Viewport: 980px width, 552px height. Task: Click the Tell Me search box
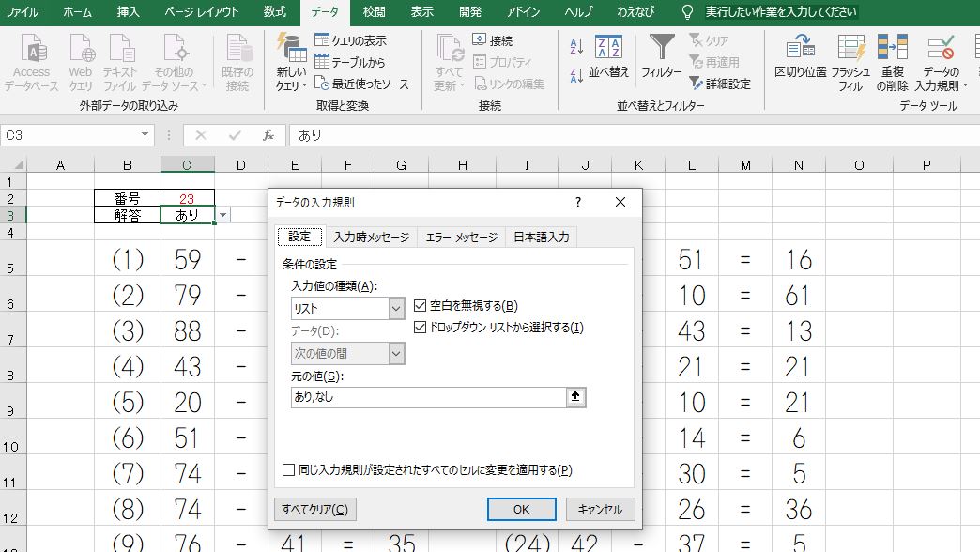click(781, 12)
